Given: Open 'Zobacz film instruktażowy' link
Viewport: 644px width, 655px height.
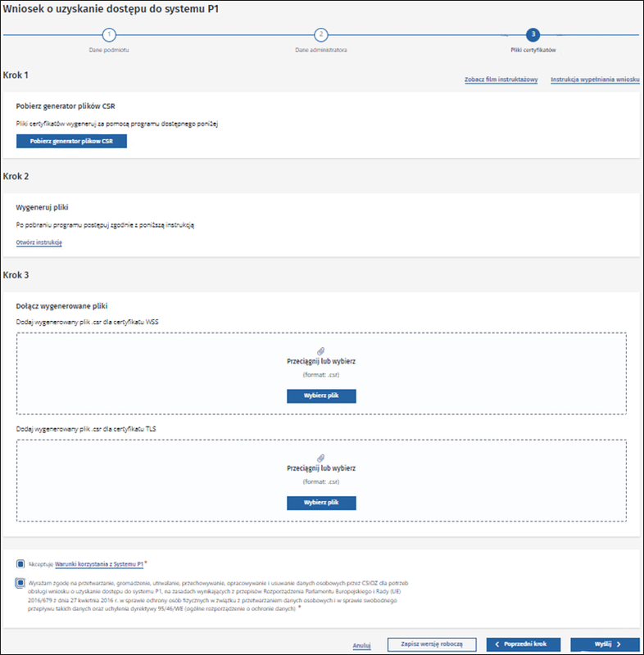Looking at the screenshot, I should tap(501, 79).
